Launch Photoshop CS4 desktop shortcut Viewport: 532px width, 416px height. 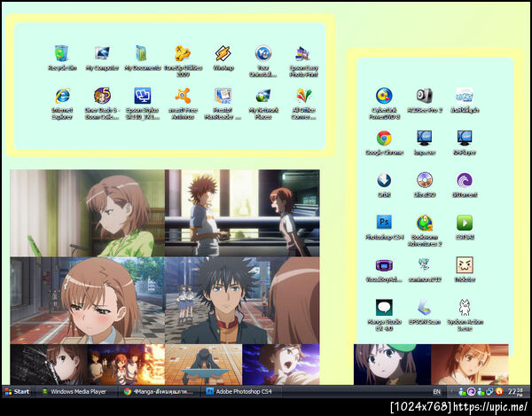coord(384,223)
